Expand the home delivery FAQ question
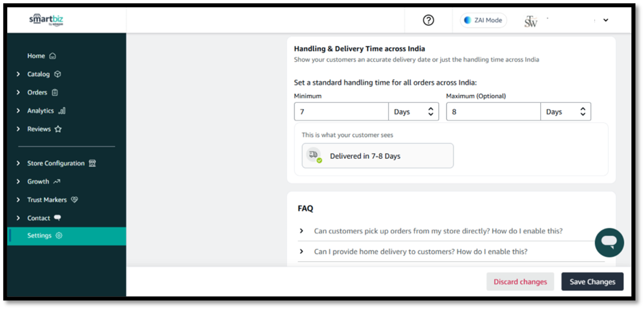The image size is (644, 309). point(420,251)
